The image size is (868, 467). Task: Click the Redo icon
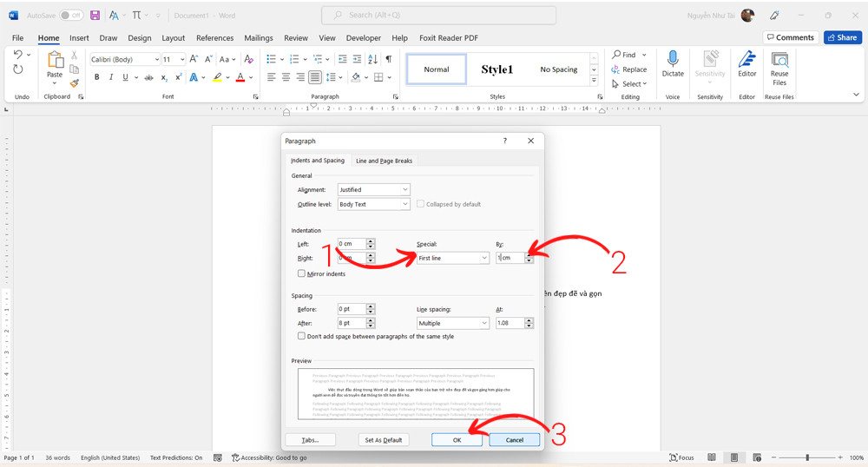point(17,69)
